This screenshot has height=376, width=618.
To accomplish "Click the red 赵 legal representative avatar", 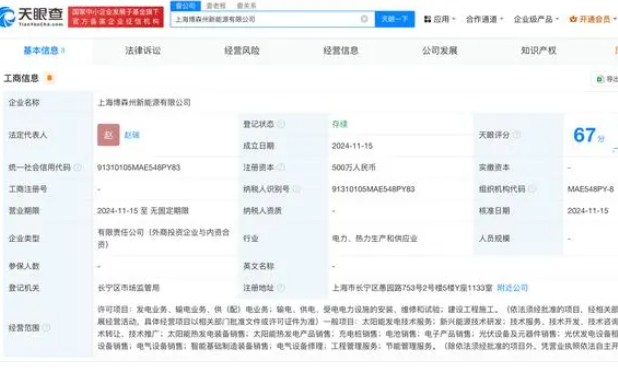I will pyautogui.click(x=108, y=135).
